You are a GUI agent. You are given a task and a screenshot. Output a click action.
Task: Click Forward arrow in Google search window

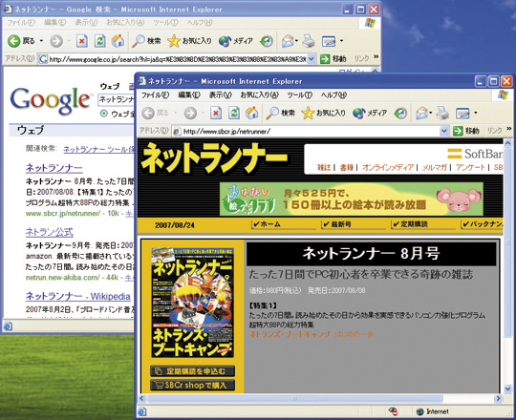click(x=56, y=41)
